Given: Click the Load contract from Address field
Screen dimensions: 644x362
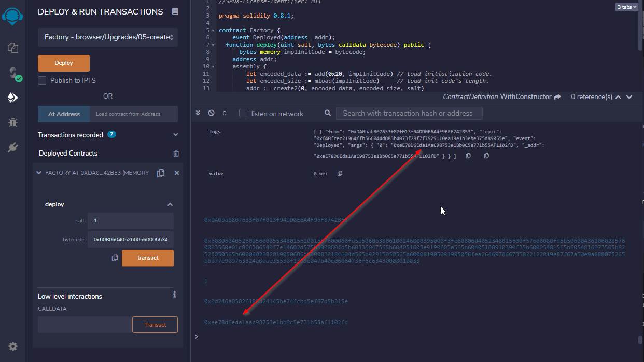Looking at the screenshot, I should tap(134, 114).
